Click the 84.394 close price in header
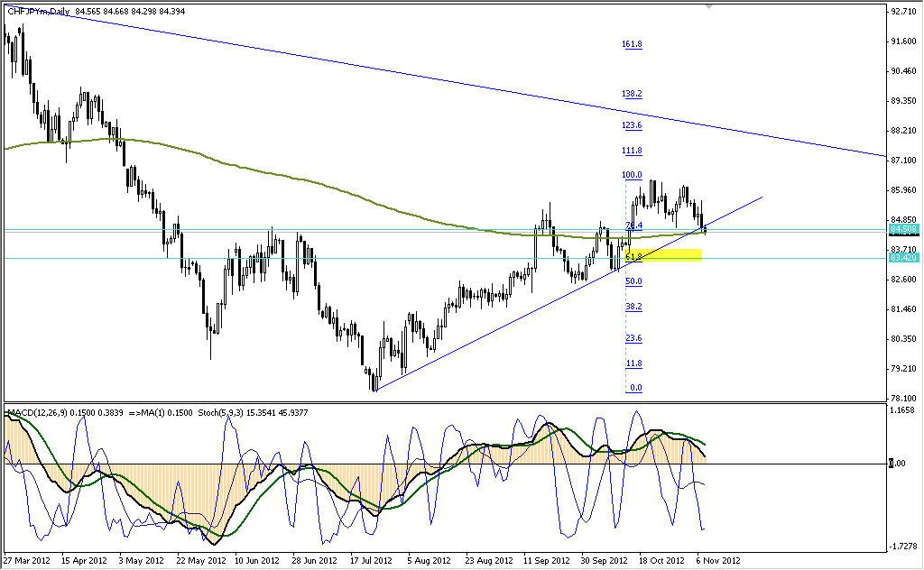The image size is (924, 570). click(x=172, y=11)
